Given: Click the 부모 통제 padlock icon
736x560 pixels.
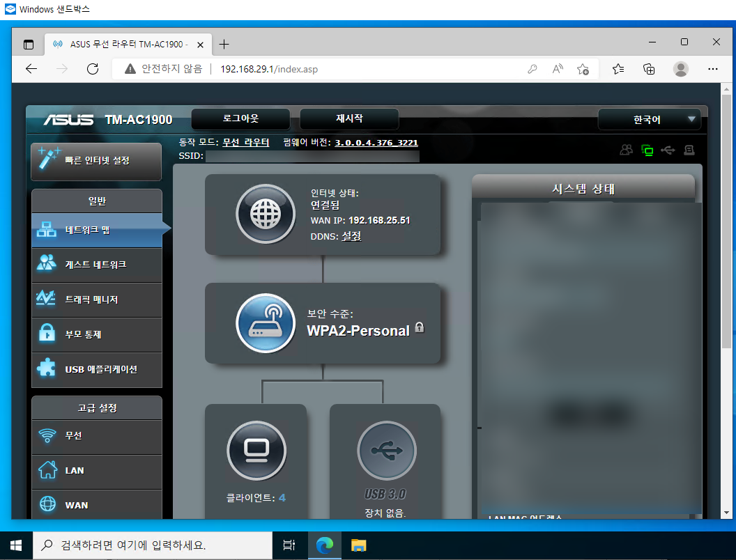Looking at the screenshot, I should (x=47, y=332).
